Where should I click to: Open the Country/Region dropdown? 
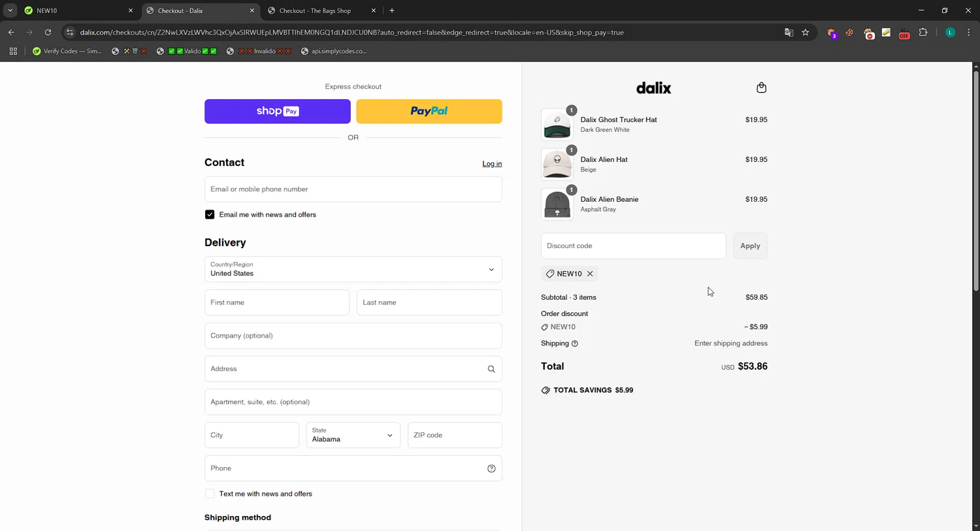353,269
